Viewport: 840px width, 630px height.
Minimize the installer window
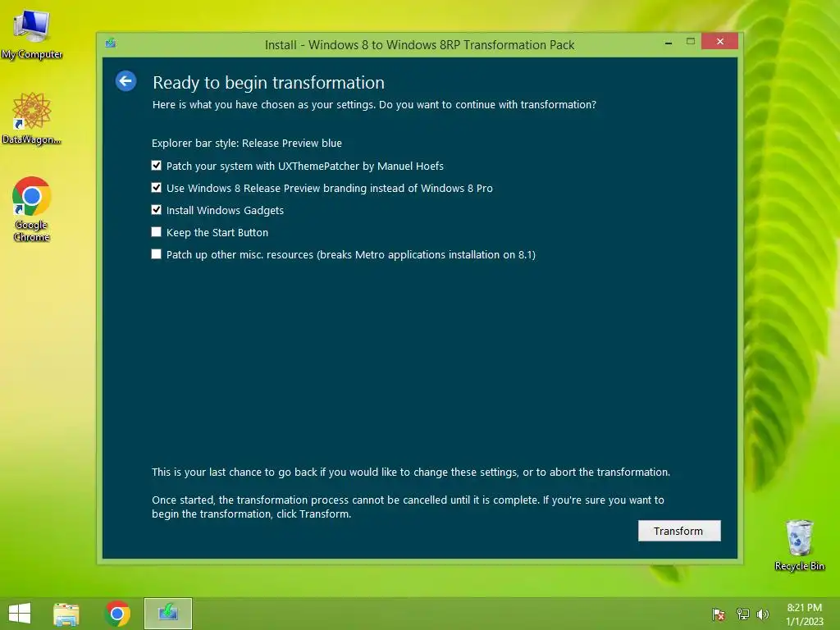(x=669, y=43)
